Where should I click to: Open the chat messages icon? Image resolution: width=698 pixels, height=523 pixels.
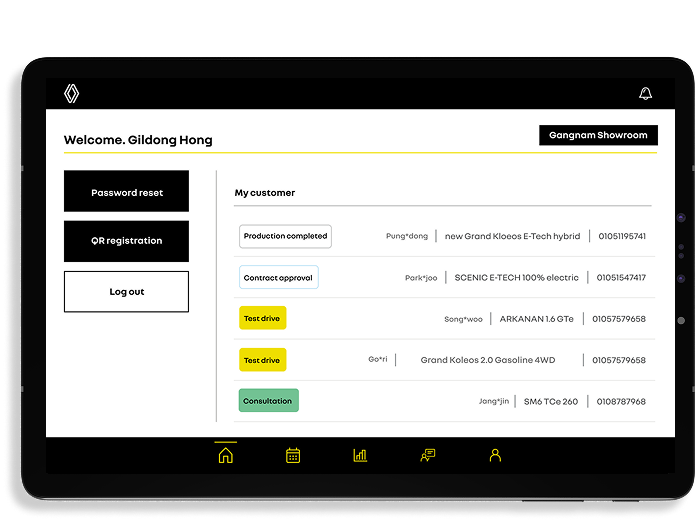[x=428, y=455]
